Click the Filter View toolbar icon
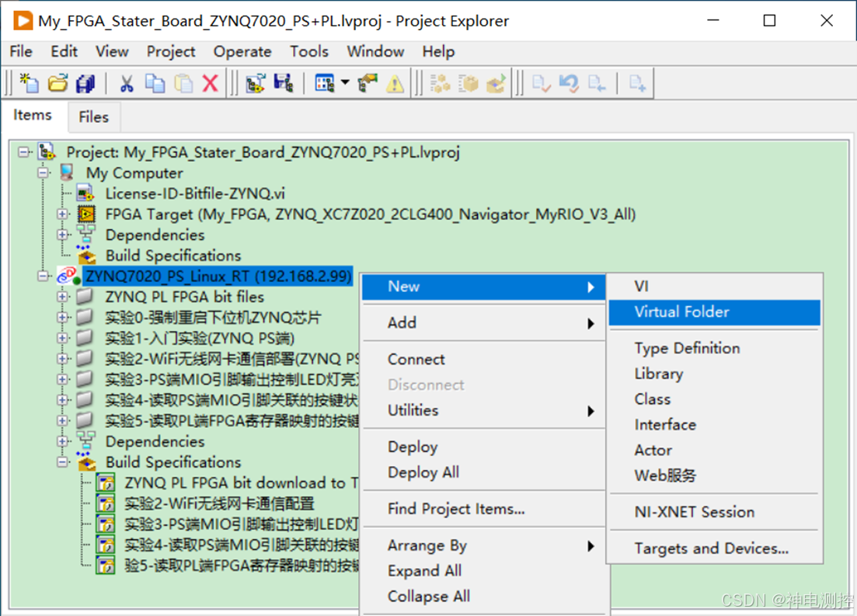The height and width of the screenshot is (616, 857). [x=324, y=83]
